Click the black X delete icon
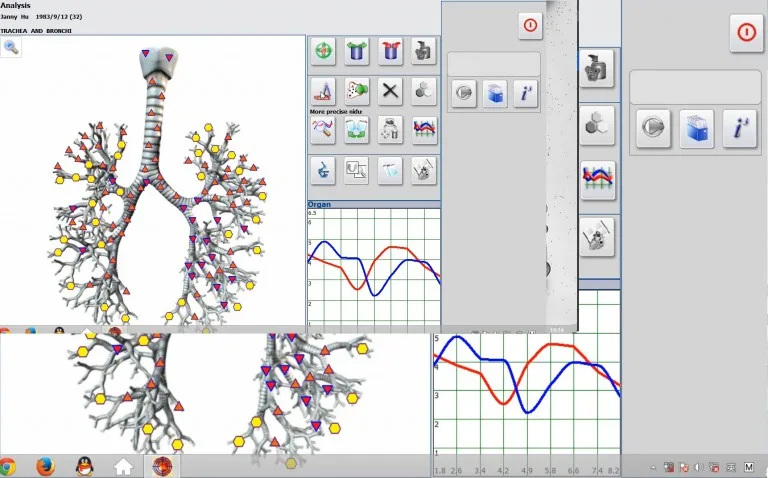 point(391,91)
